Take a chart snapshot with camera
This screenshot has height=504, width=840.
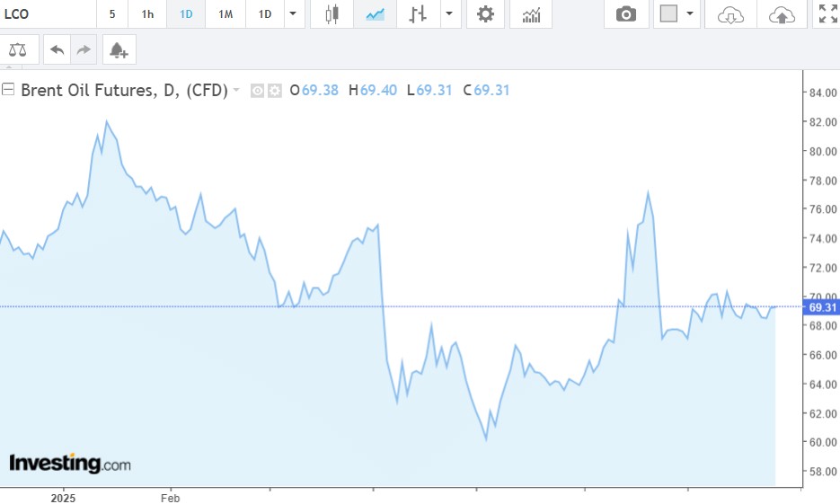click(x=626, y=14)
